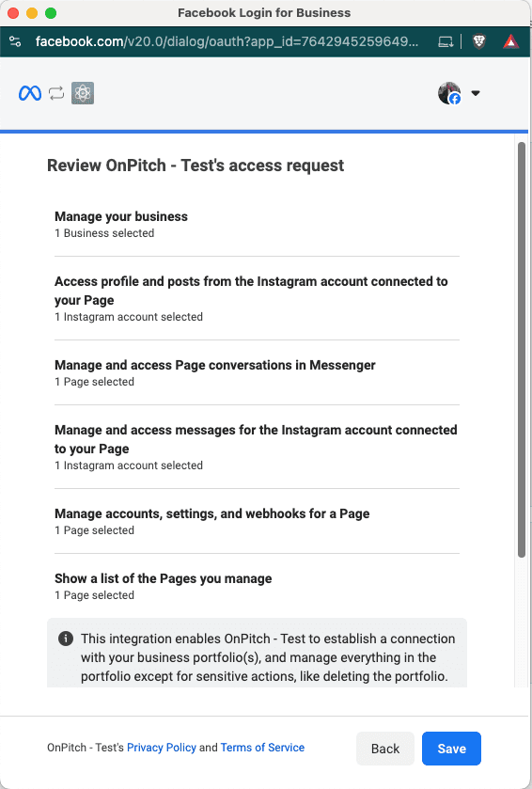Click the install-app icon in the address bar

tap(446, 41)
